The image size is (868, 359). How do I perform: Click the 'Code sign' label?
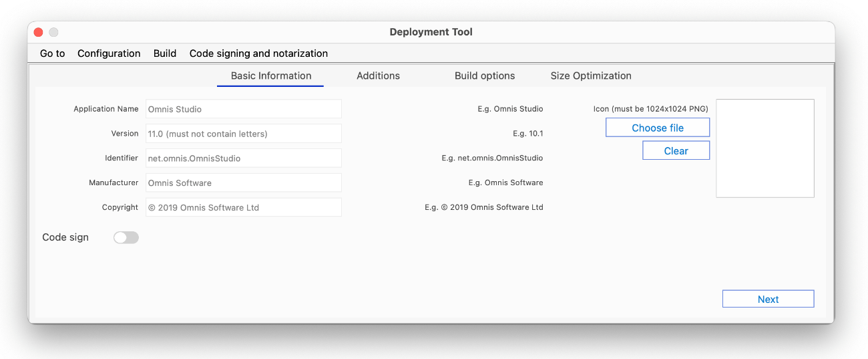65,237
